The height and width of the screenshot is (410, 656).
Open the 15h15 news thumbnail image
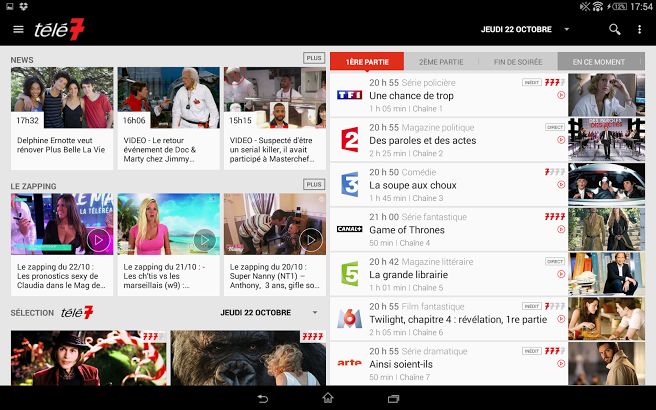tap(275, 97)
